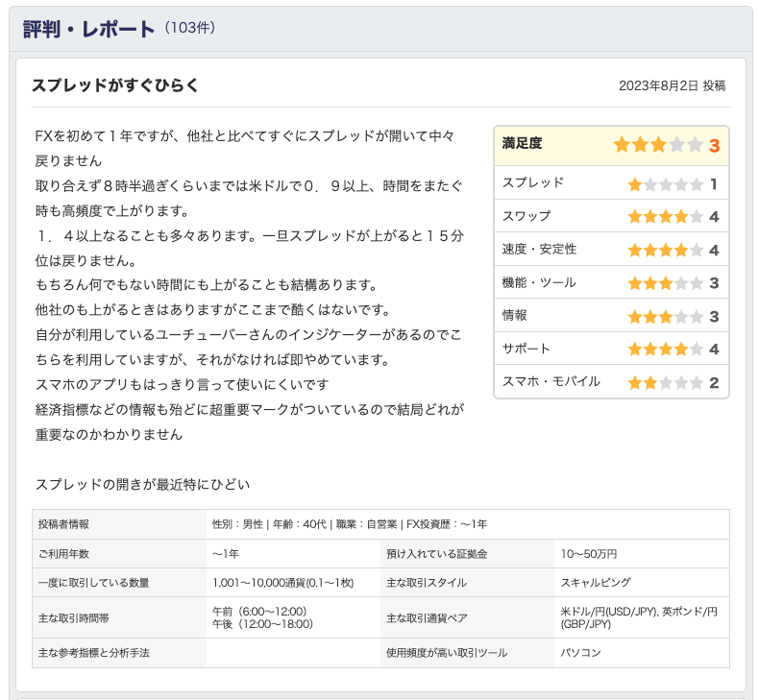Click the パソコン trading tool value
The width and height of the screenshot is (759, 700).
(x=581, y=653)
